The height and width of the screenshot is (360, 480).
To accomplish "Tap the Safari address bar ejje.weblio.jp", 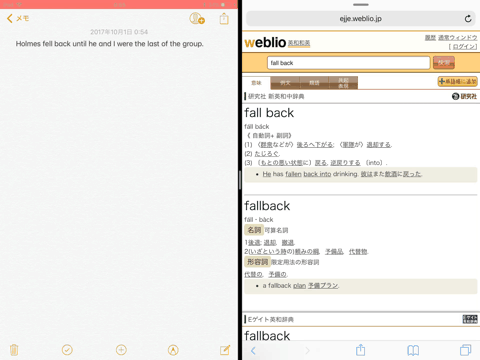I will click(361, 19).
